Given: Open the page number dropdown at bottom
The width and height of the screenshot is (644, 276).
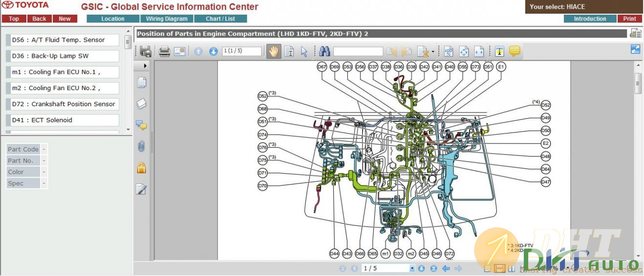Looking at the screenshot, I should (412, 268).
